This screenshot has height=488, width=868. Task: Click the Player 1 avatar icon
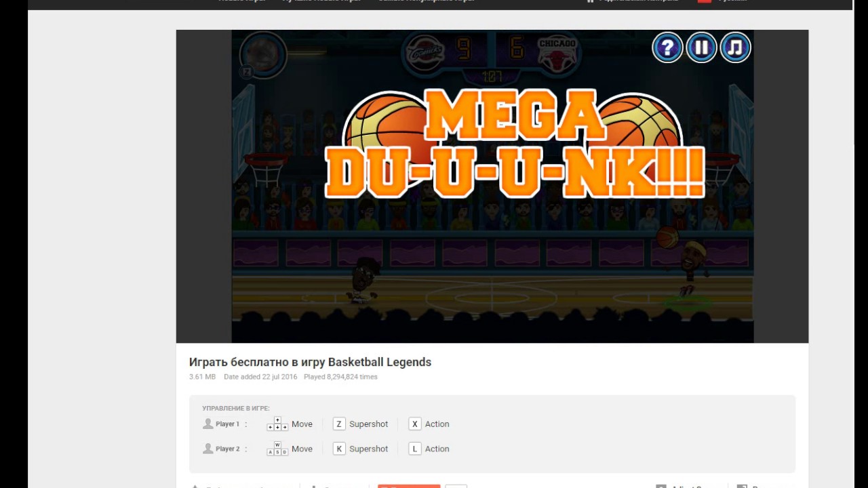[x=208, y=424]
